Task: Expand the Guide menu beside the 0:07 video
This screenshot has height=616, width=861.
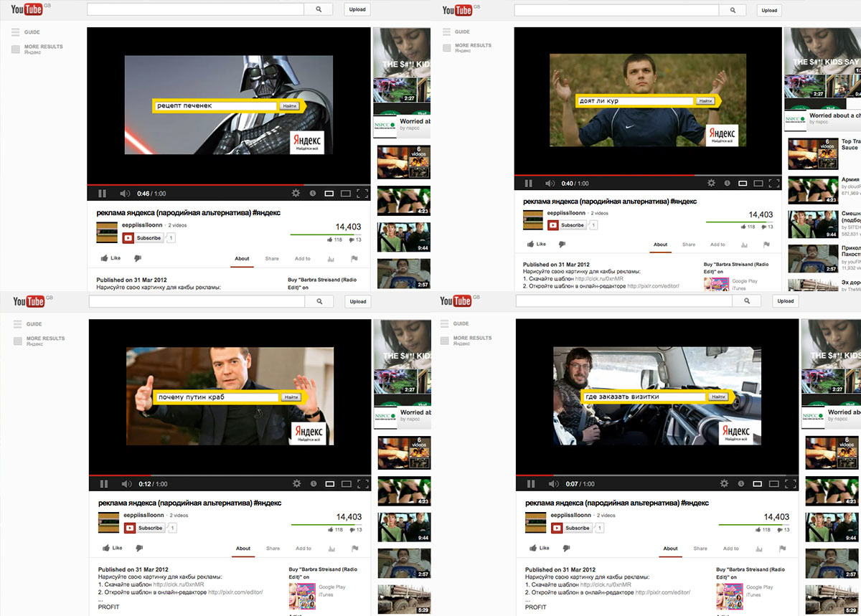Action: click(x=461, y=323)
